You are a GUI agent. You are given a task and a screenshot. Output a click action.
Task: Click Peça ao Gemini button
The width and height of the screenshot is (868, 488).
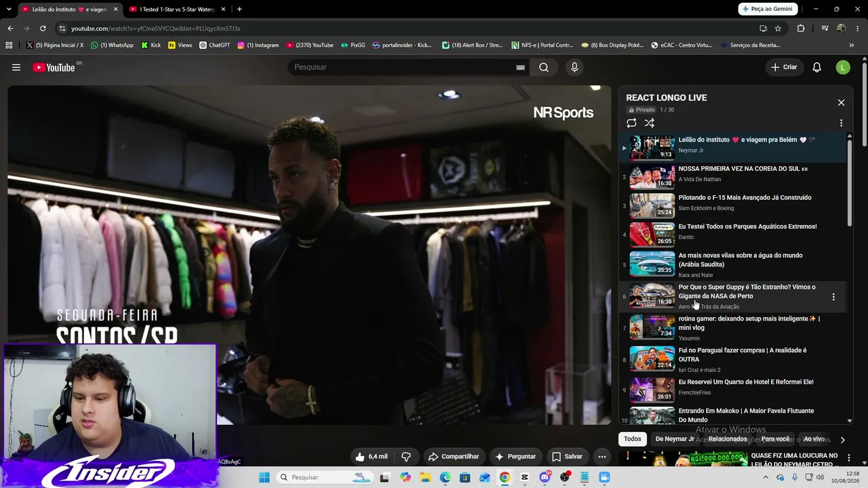pyautogui.click(x=768, y=9)
